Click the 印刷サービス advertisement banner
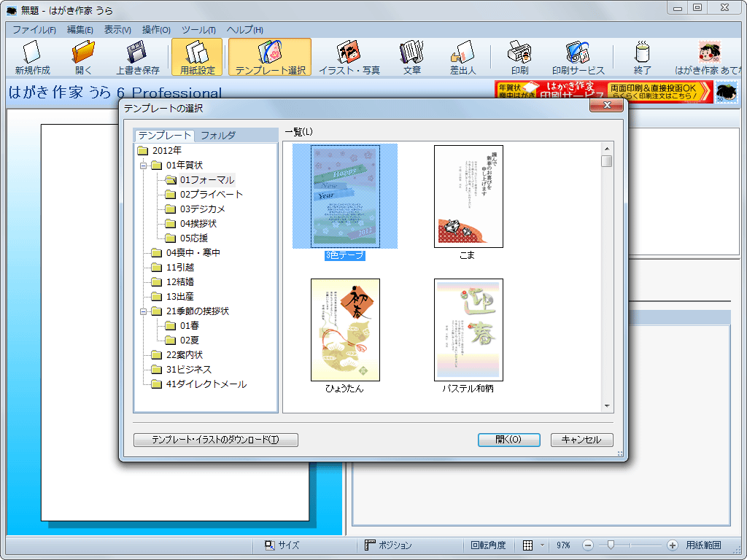 (603, 91)
